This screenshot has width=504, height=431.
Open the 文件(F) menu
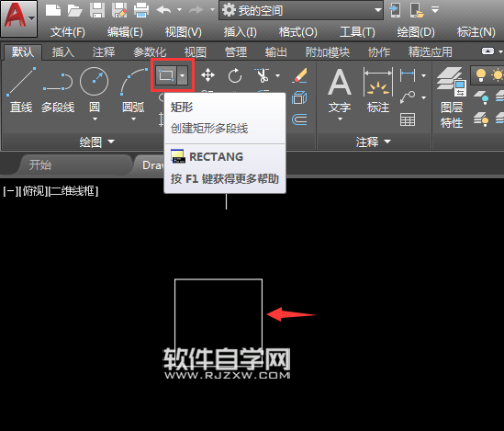click(x=68, y=32)
